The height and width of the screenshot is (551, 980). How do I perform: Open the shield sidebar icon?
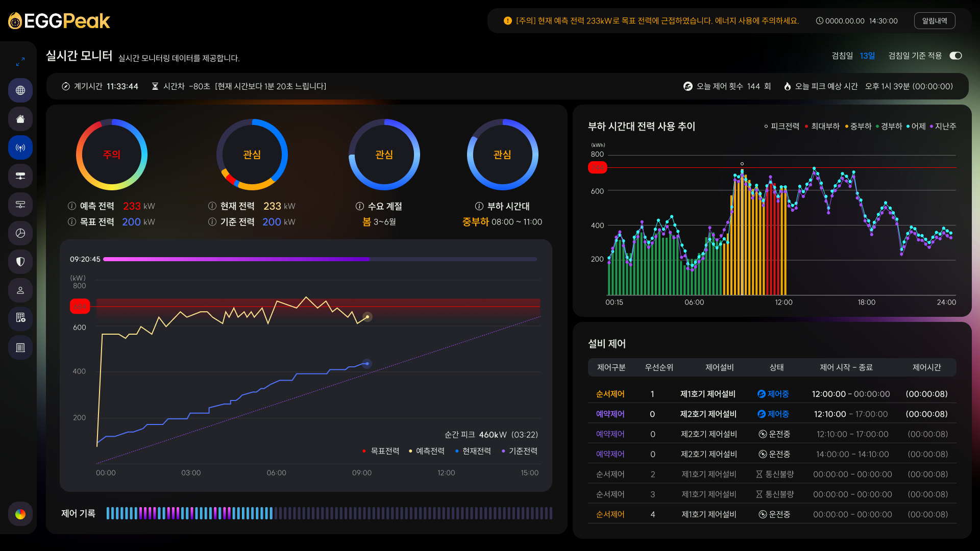pos(20,262)
